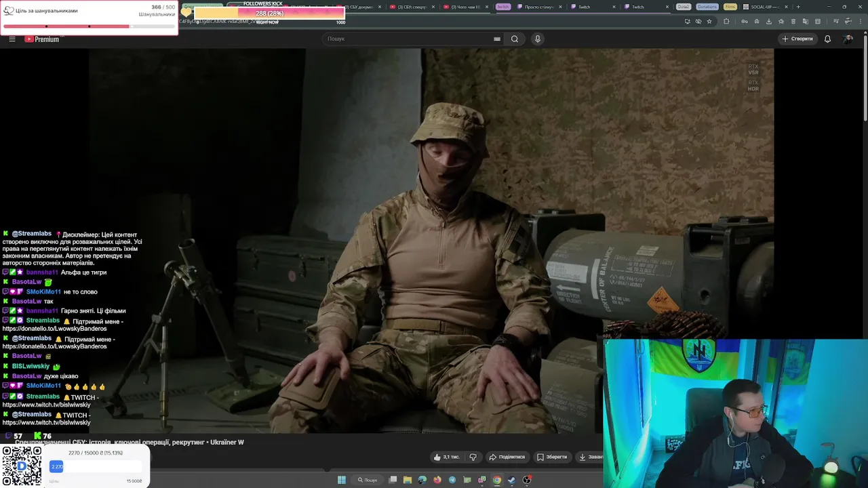
Task: Open Telegram from the taskbar
Action: coord(452,480)
